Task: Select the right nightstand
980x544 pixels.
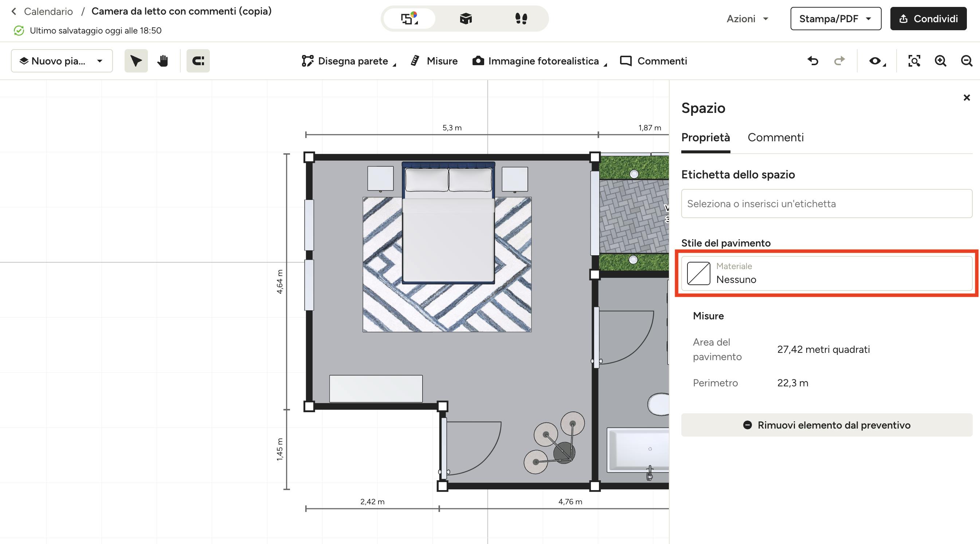Action: coord(515,179)
